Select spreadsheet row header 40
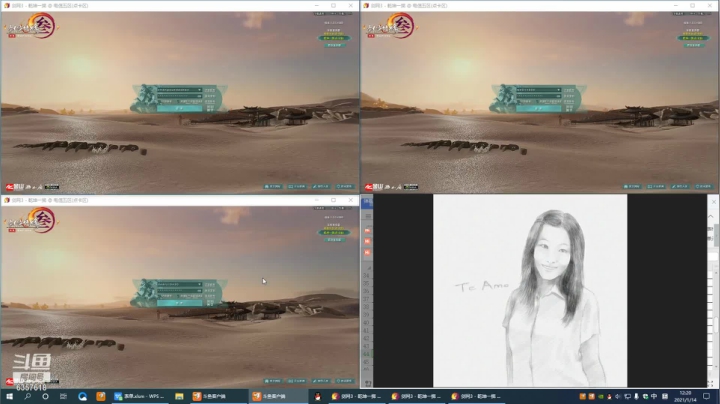Viewport: 720px width, 404px height. click(x=366, y=323)
